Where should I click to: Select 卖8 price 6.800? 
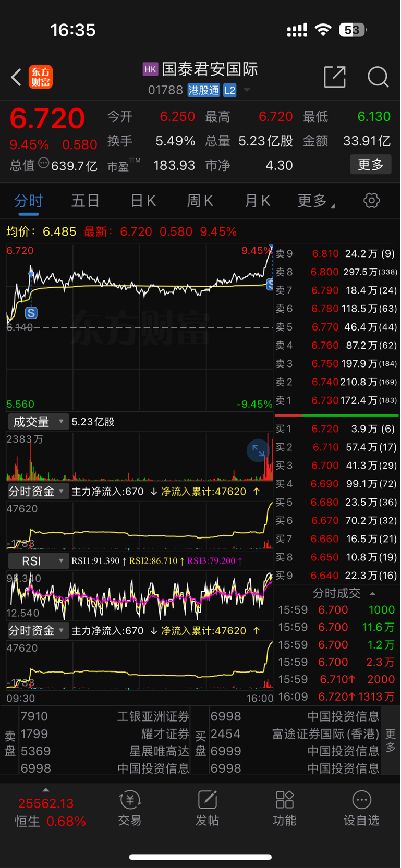pos(324,272)
